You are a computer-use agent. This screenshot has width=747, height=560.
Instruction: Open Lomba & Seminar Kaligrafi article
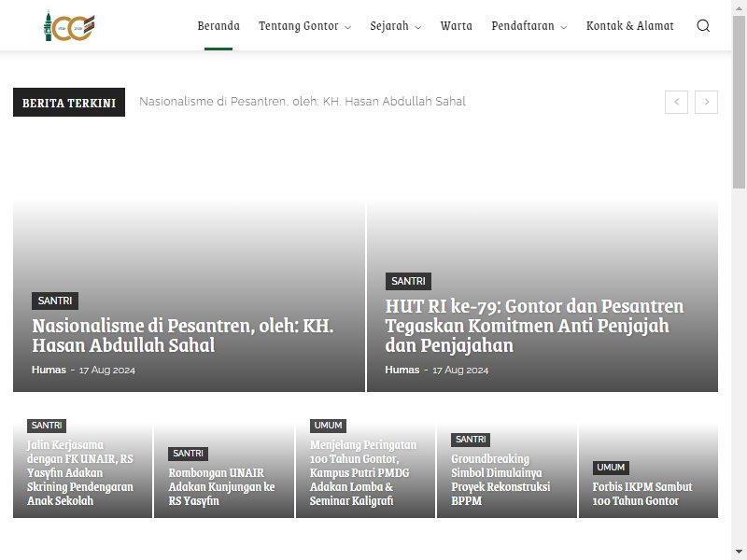click(x=363, y=473)
